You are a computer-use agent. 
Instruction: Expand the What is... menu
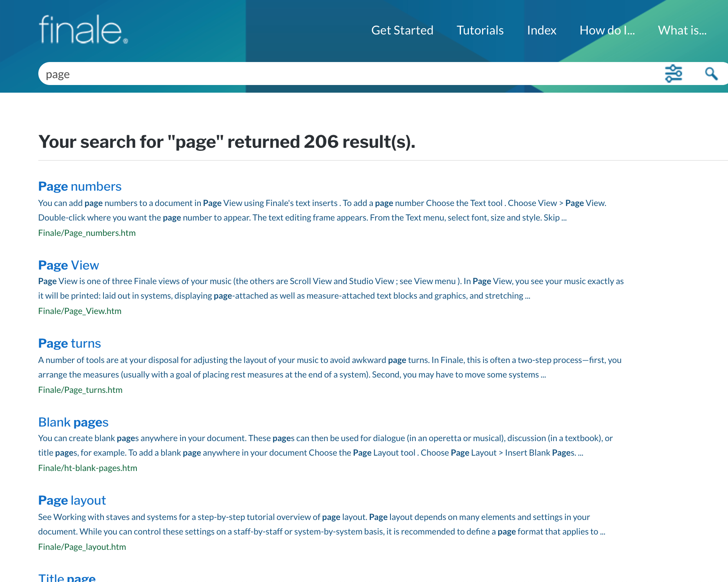tap(682, 30)
